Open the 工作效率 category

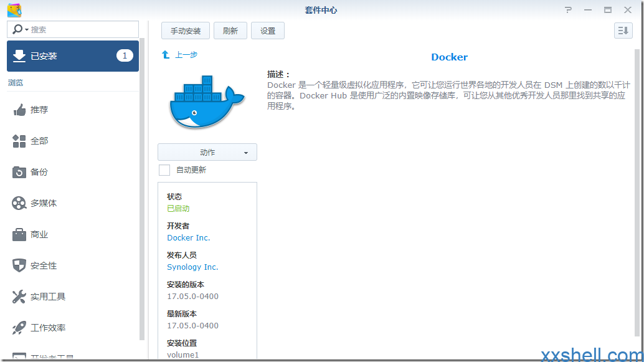coord(73,328)
